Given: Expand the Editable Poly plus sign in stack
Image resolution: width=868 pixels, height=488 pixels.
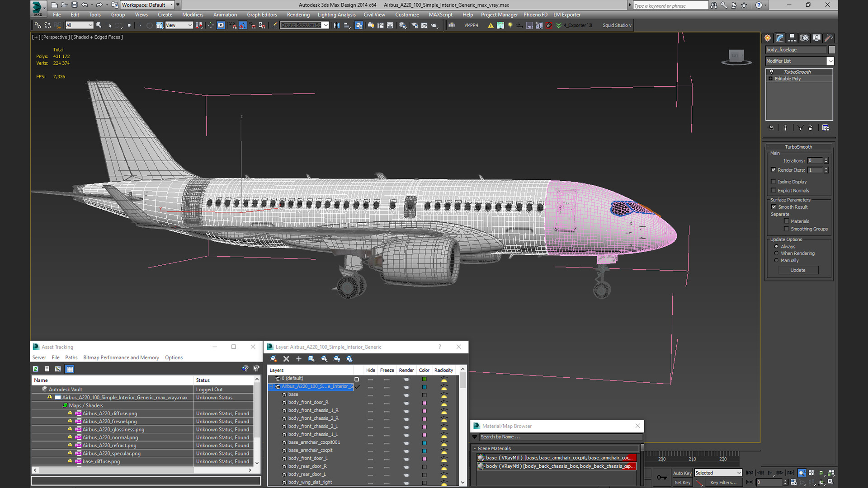Looking at the screenshot, I should (x=771, y=79).
